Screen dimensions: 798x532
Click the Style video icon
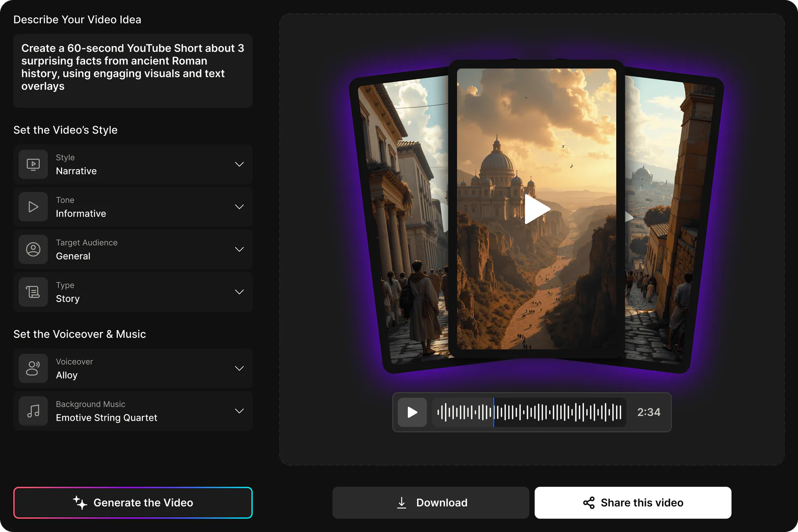[x=33, y=164]
